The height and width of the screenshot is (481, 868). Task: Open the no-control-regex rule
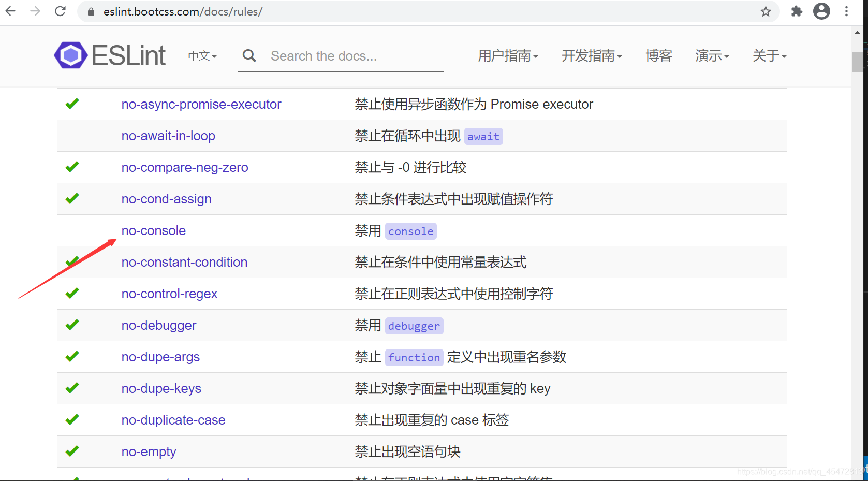point(169,294)
